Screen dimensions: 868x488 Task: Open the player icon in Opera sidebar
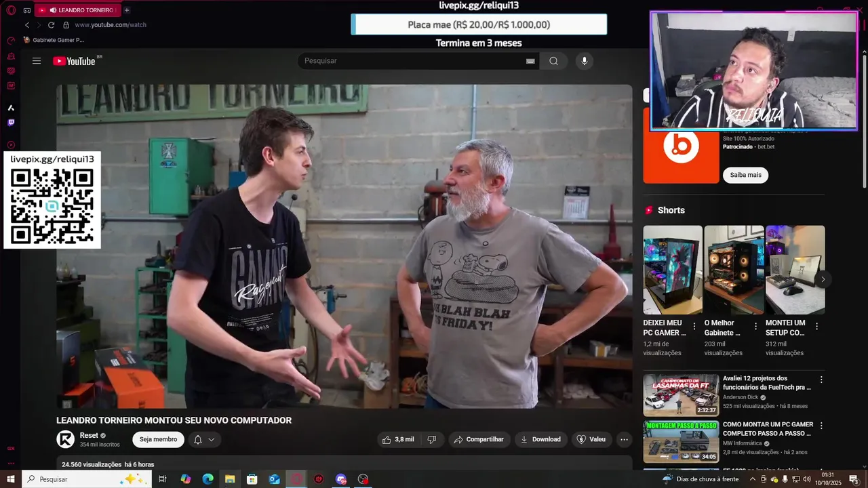(x=11, y=144)
